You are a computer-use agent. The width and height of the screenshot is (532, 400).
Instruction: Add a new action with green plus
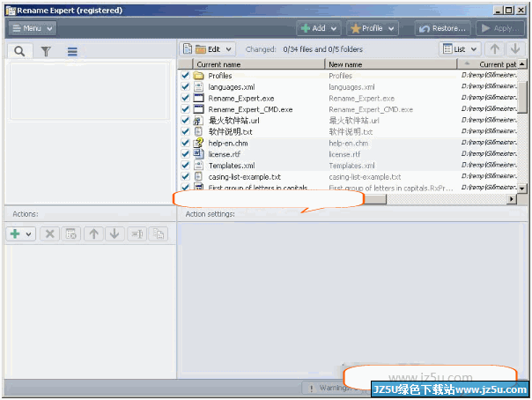(15, 233)
